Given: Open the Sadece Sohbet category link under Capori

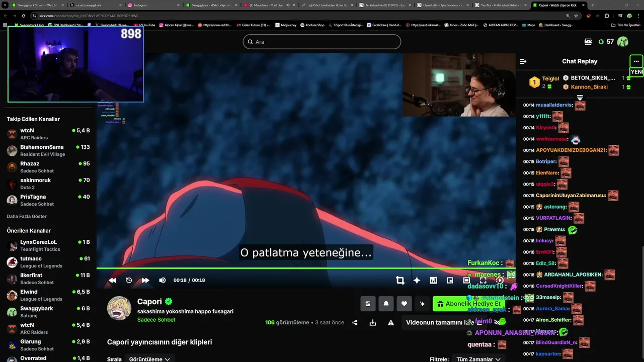Looking at the screenshot, I should [x=156, y=320].
